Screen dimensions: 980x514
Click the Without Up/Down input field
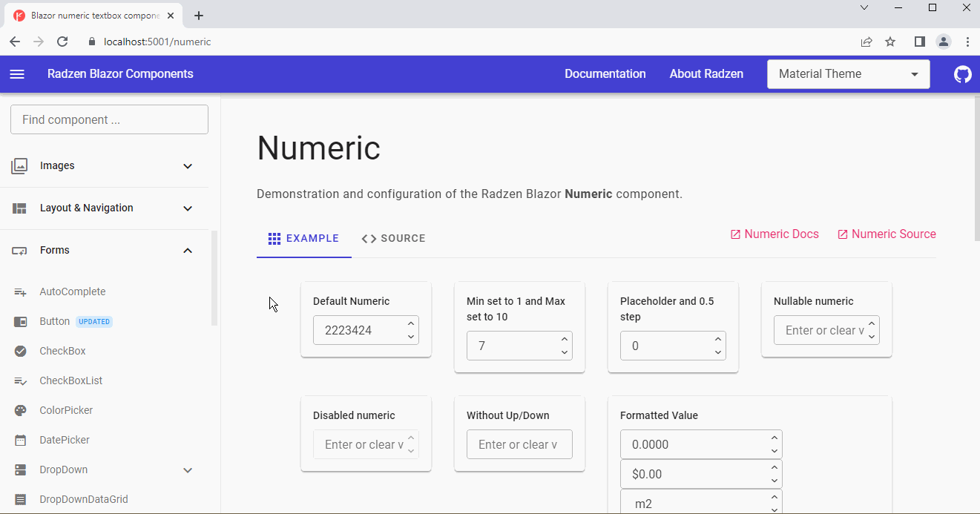pyautogui.click(x=519, y=444)
